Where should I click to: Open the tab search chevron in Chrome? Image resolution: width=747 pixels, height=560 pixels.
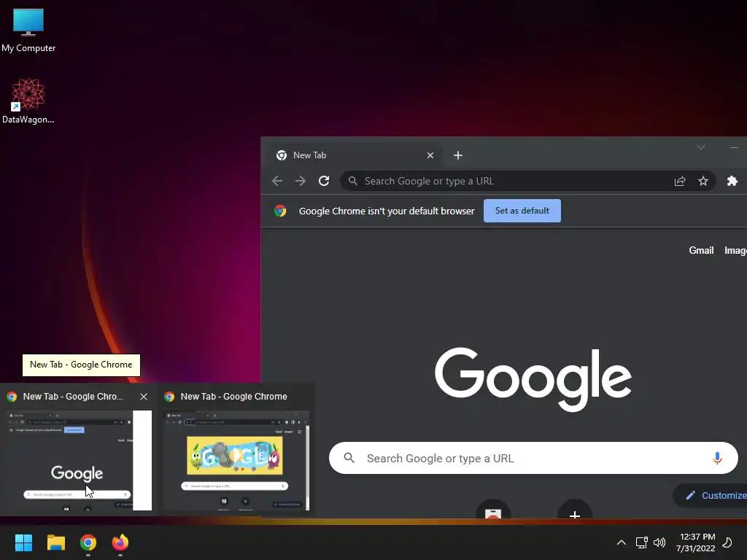point(701,147)
